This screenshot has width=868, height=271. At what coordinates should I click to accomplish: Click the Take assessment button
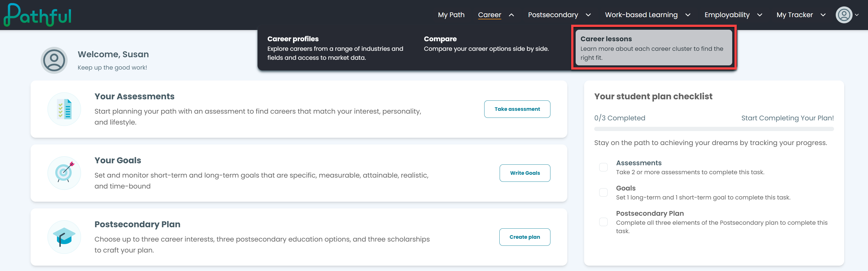coord(517,109)
